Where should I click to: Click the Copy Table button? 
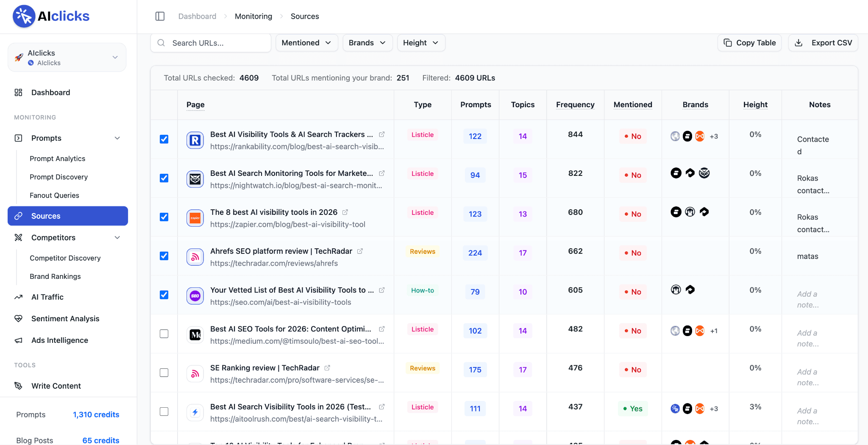tap(750, 43)
